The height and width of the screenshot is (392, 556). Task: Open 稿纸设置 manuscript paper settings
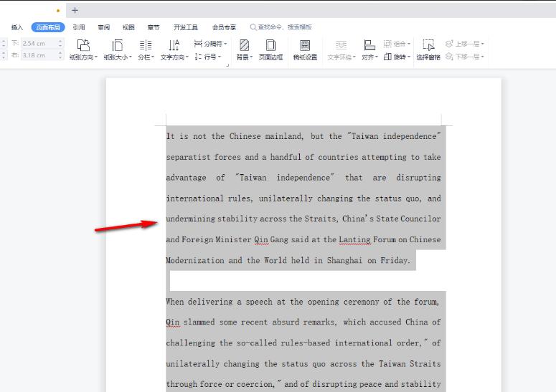305,49
